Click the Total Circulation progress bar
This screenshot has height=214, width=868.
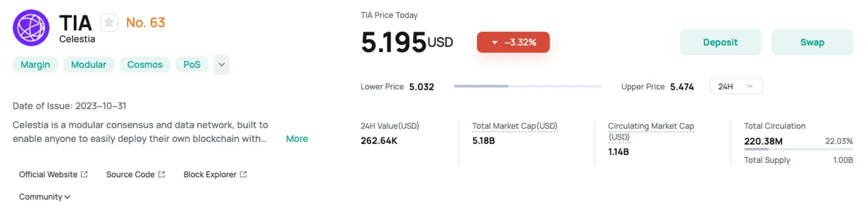[x=799, y=149]
